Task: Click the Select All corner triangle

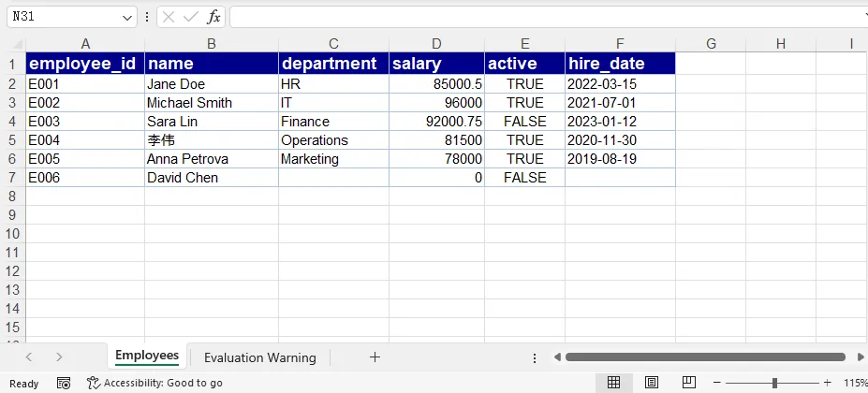Action: [16, 44]
